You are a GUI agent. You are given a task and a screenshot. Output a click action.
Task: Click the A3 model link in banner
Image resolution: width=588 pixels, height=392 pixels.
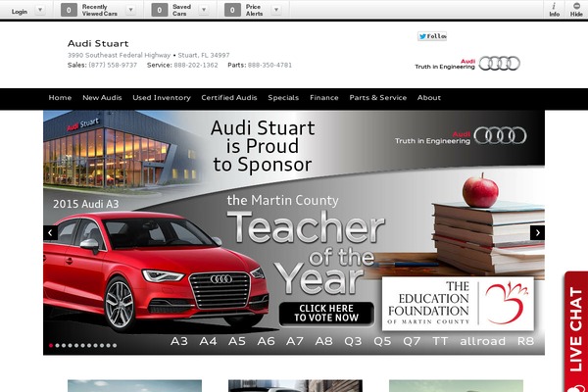[x=179, y=341]
